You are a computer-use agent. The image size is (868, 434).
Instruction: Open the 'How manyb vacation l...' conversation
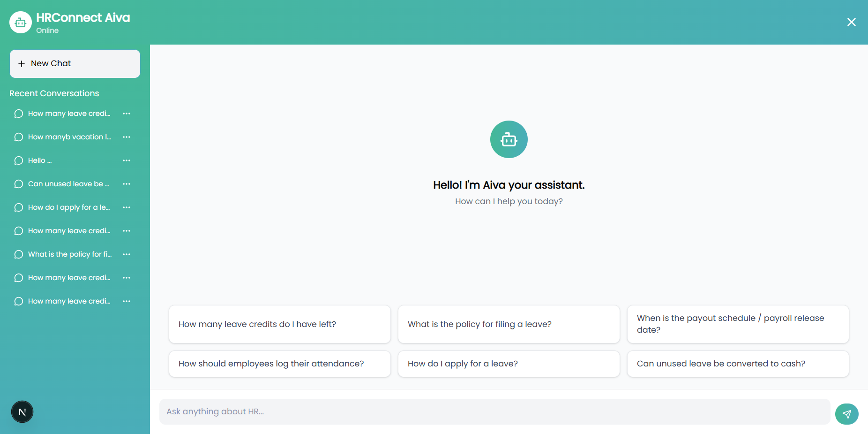pos(69,137)
